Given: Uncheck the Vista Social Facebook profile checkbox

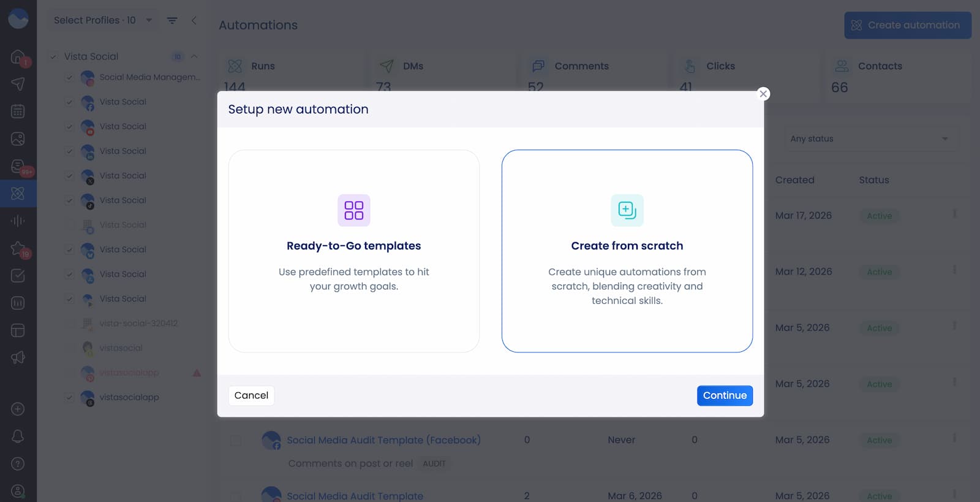Looking at the screenshot, I should [69, 102].
